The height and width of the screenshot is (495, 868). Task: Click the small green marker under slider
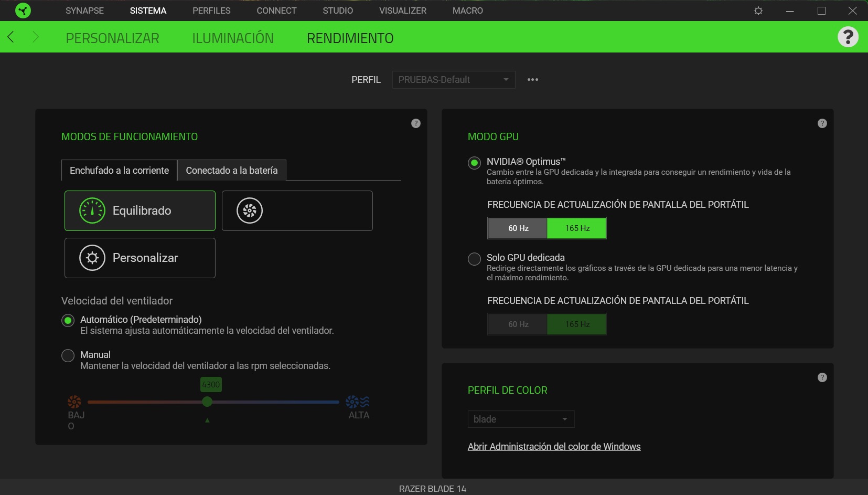pos(207,420)
